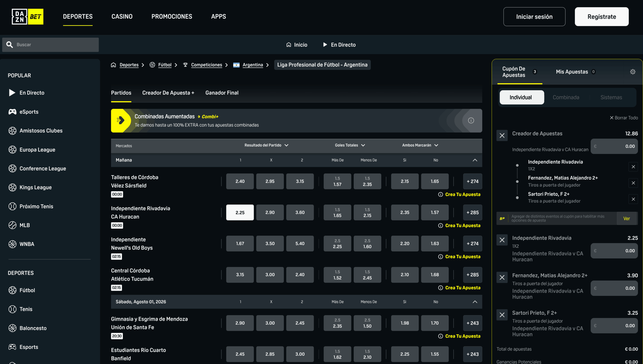
Task: Remove Fernandez Matias Alejandro leg from bet builder
Action: click(x=633, y=183)
